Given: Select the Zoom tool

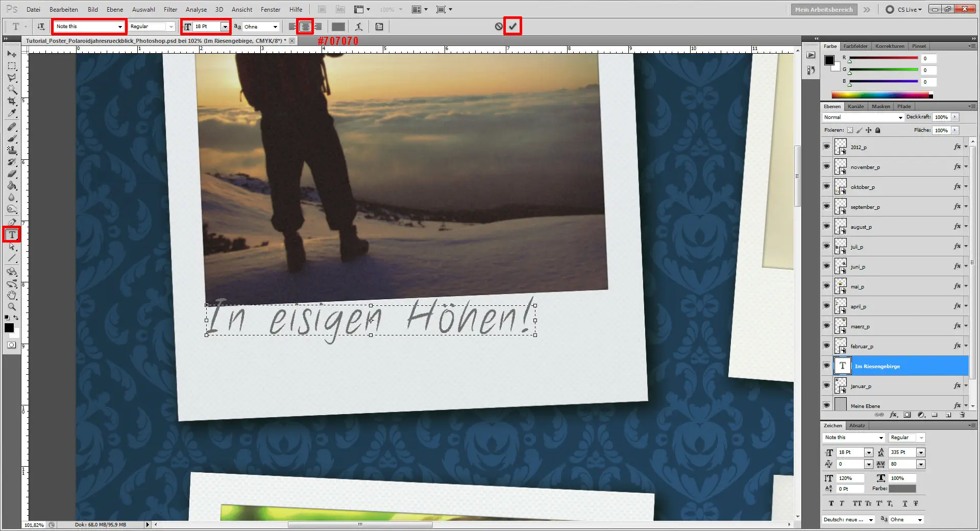Looking at the screenshot, I should click(x=12, y=307).
